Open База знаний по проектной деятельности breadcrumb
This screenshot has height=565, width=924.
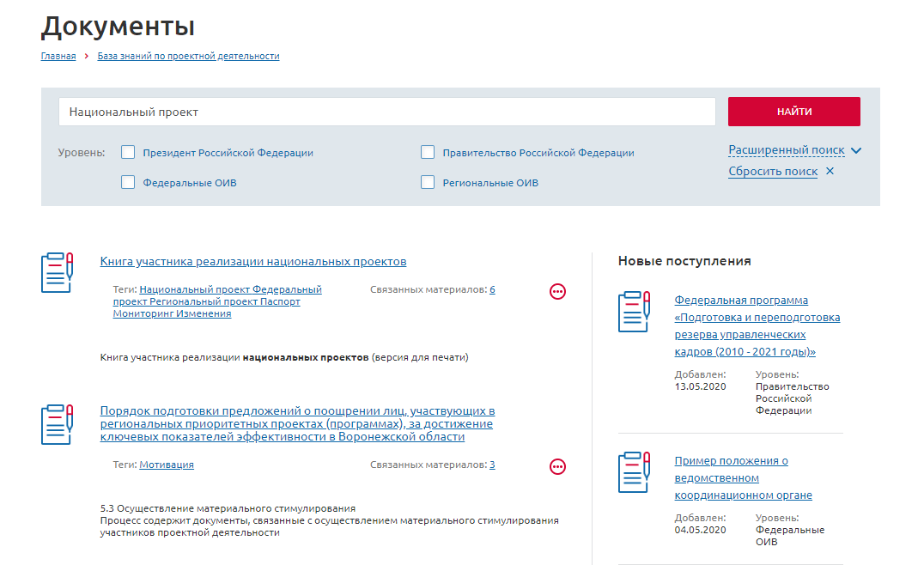click(188, 57)
